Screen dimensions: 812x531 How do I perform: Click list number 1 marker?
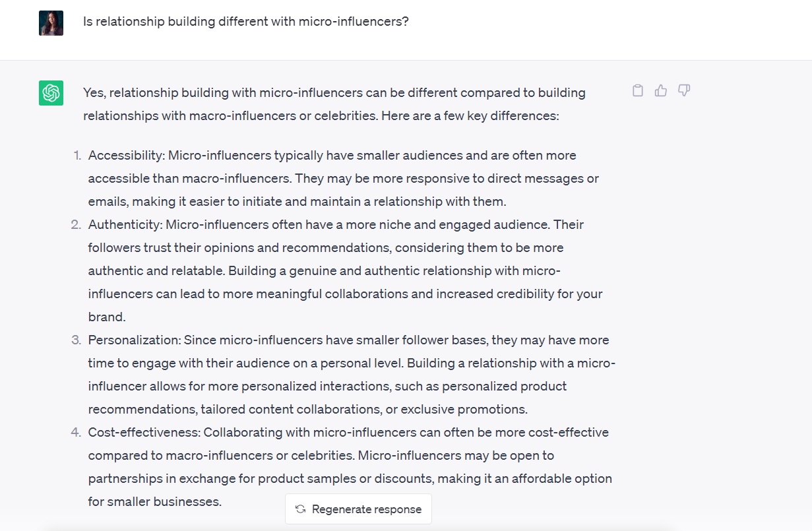click(77, 156)
